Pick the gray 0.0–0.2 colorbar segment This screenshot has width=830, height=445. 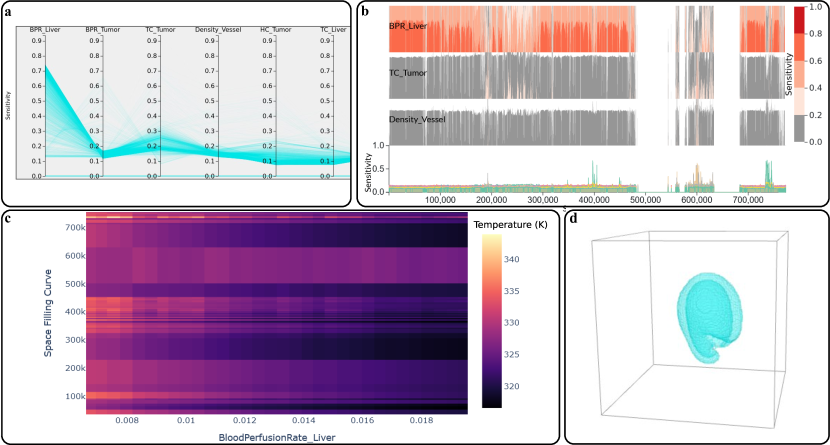point(799,128)
